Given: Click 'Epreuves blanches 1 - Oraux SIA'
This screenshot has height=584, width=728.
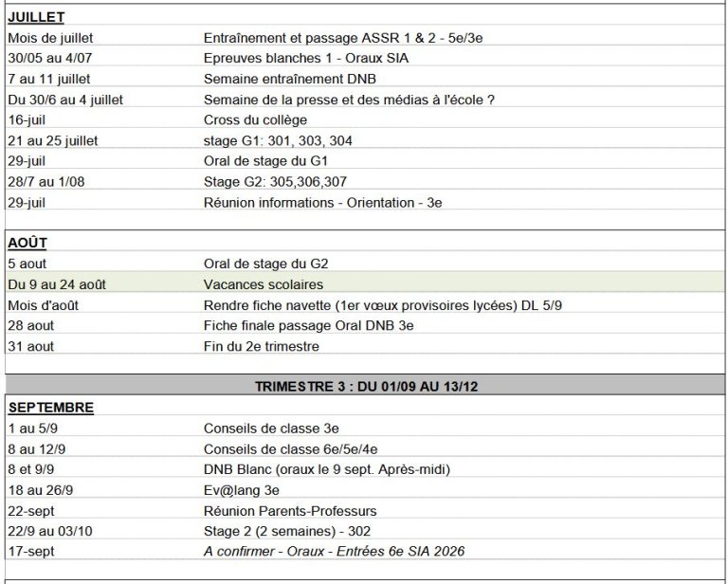Looking at the screenshot, I should 301,58.
